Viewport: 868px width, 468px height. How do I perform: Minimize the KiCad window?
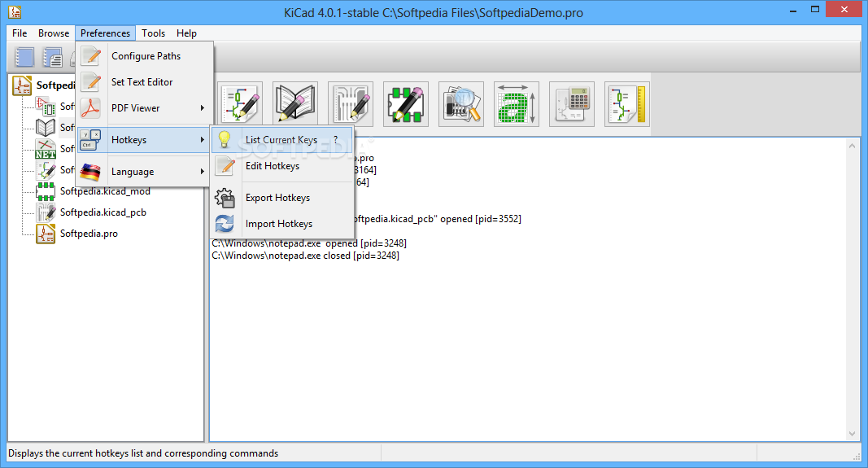pyautogui.click(x=792, y=10)
